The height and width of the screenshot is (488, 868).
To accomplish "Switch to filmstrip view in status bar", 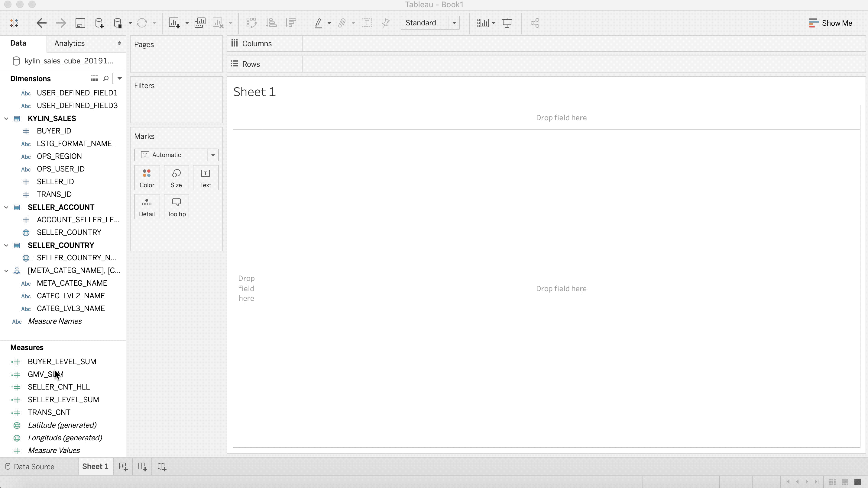I will (845, 482).
